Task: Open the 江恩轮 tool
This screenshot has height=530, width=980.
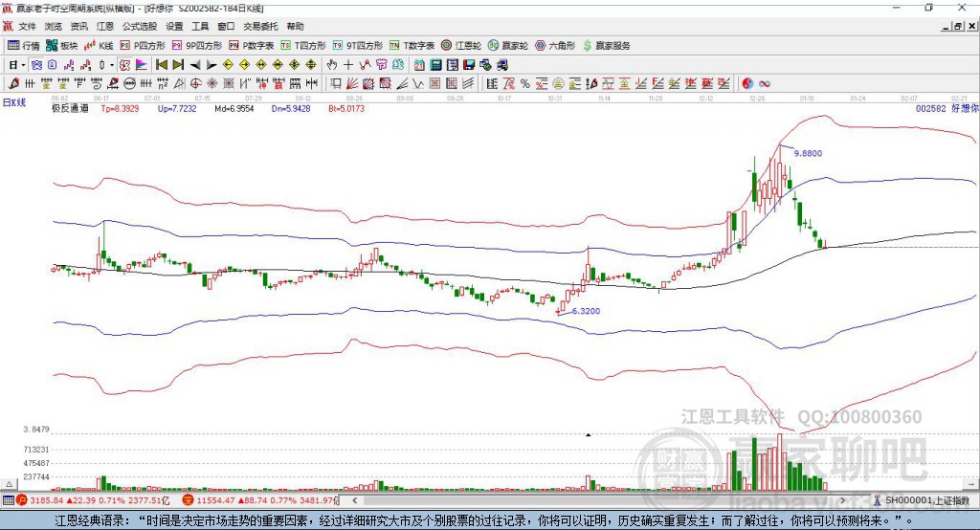Action: pos(461,46)
